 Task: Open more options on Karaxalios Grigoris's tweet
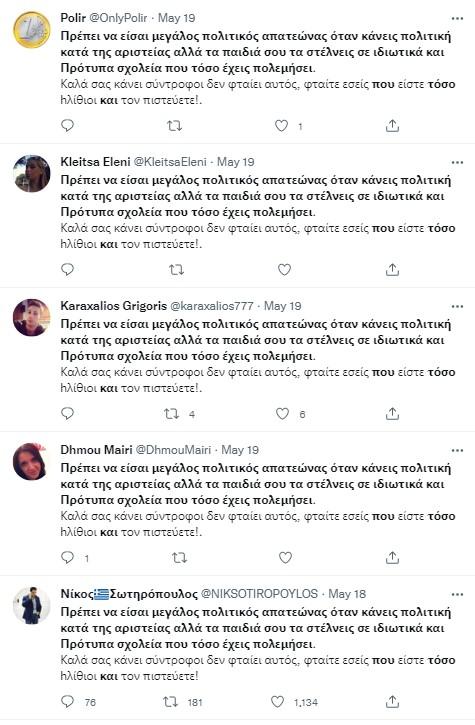tap(457, 306)
